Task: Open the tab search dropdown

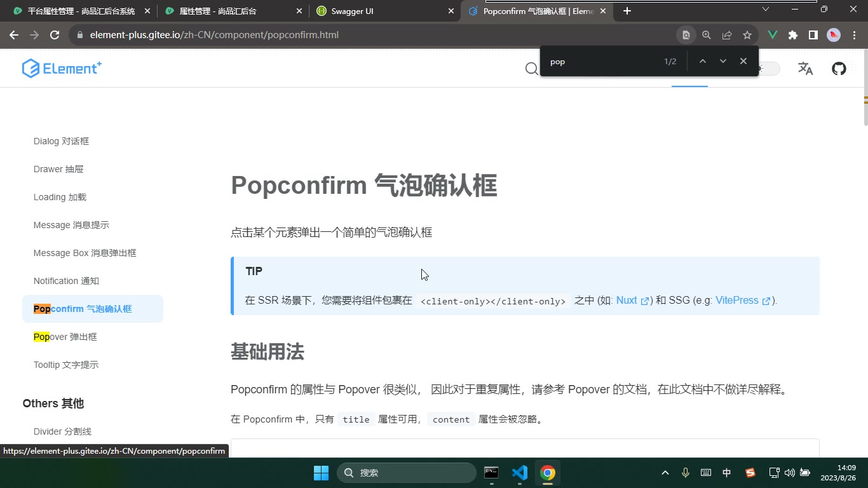Action: click(766, 10)
